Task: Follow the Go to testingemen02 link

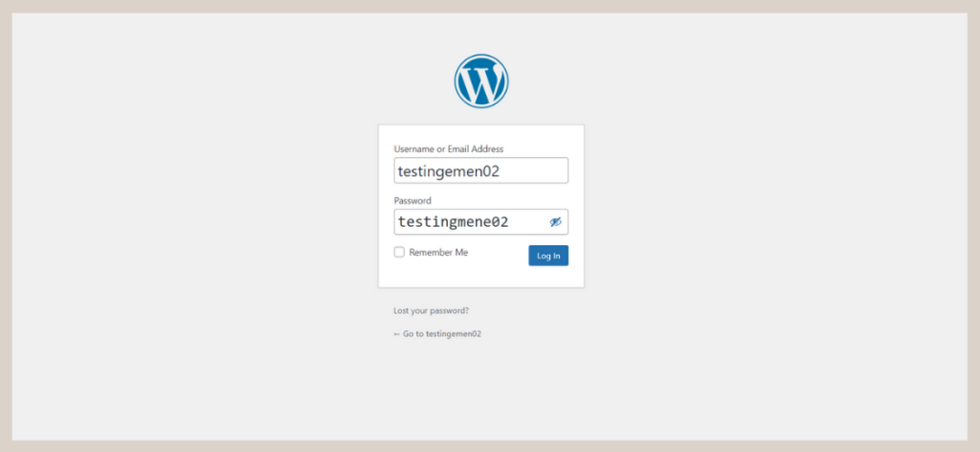Action: coord(441,334)
